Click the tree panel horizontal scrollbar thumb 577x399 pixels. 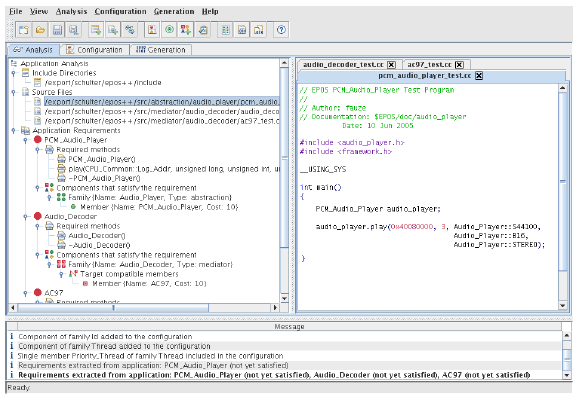(113, 307)
